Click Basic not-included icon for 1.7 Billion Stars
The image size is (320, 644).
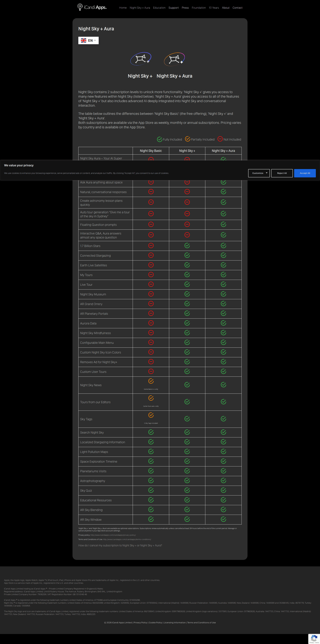coord(151,245)
